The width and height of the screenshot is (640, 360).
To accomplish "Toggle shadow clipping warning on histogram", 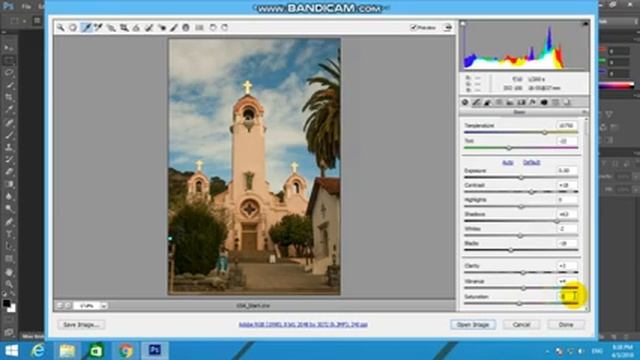I will 463,24.
